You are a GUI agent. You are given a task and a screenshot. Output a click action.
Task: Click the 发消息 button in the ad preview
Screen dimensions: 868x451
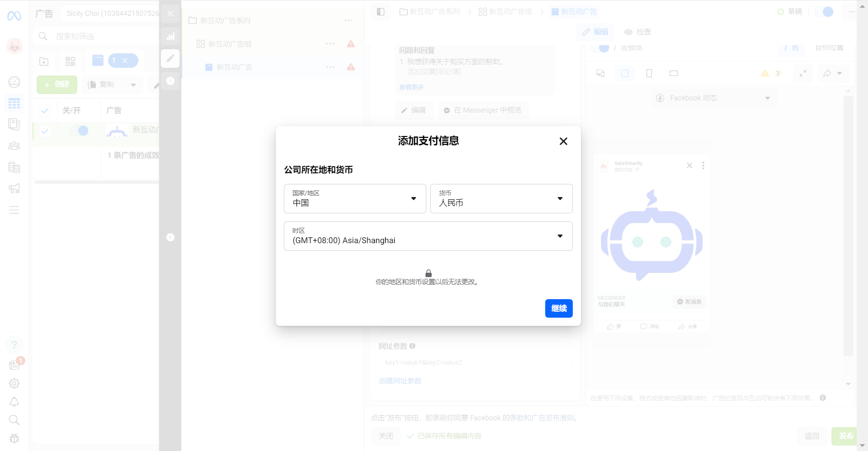(689, 302)
